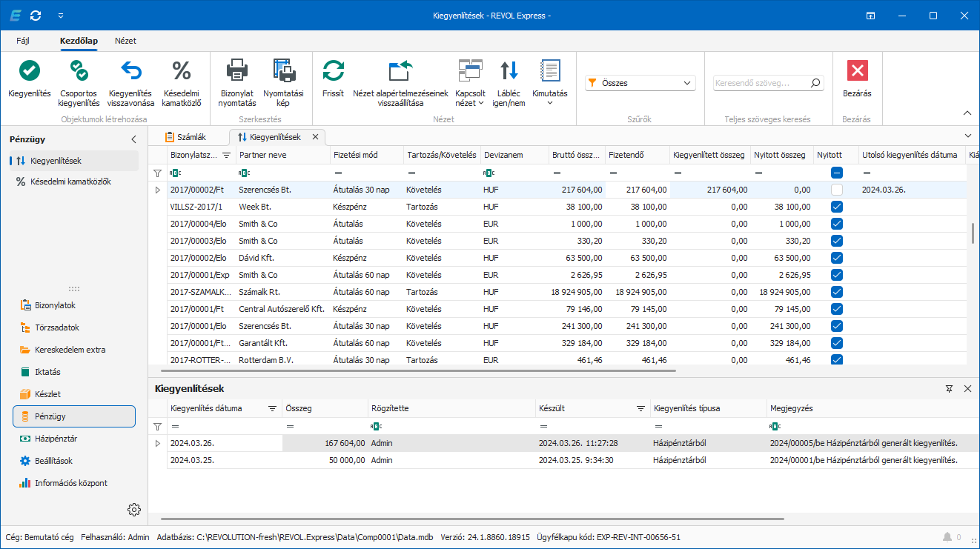This screenshot has height=549, width=980.
Task: Expand the 2017/00002/Ft row details arrow
Action: (157, 190)
